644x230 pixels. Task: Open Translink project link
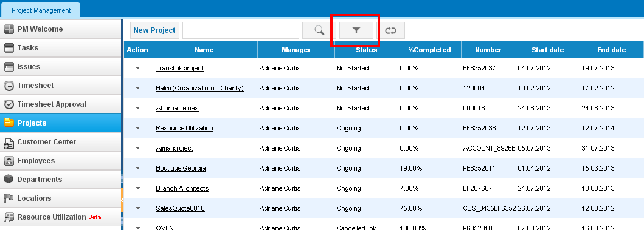(x=179, y=68)
